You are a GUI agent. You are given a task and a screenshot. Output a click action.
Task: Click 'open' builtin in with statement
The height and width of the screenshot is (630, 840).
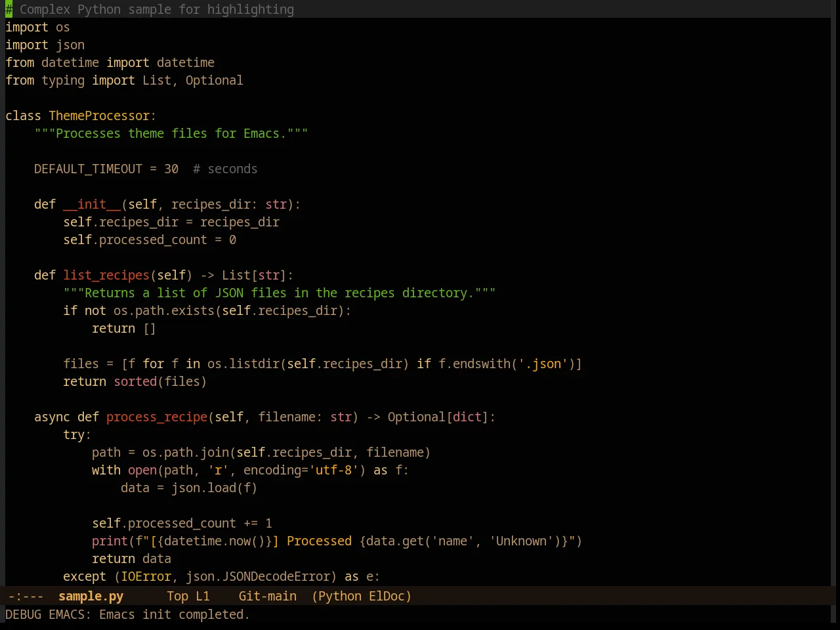point(142,470)
